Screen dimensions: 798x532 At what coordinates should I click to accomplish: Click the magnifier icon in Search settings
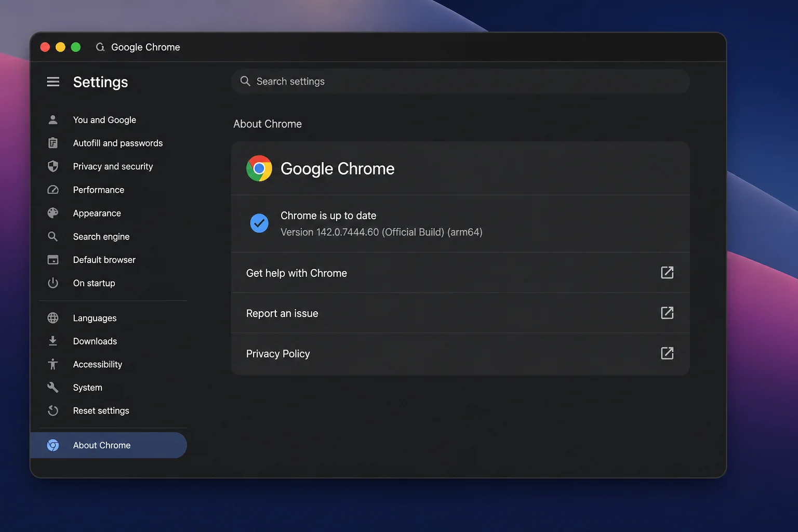[x=245, y=81]
